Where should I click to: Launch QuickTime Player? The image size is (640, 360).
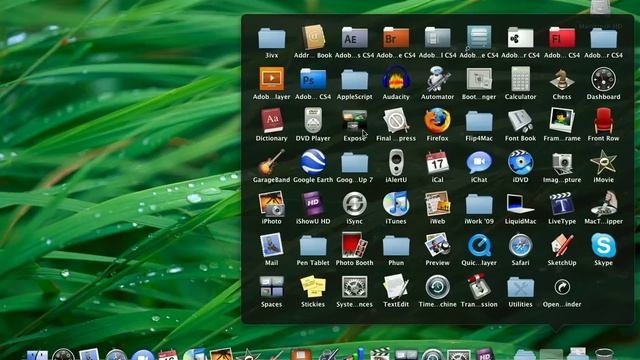tap(479, 246)
